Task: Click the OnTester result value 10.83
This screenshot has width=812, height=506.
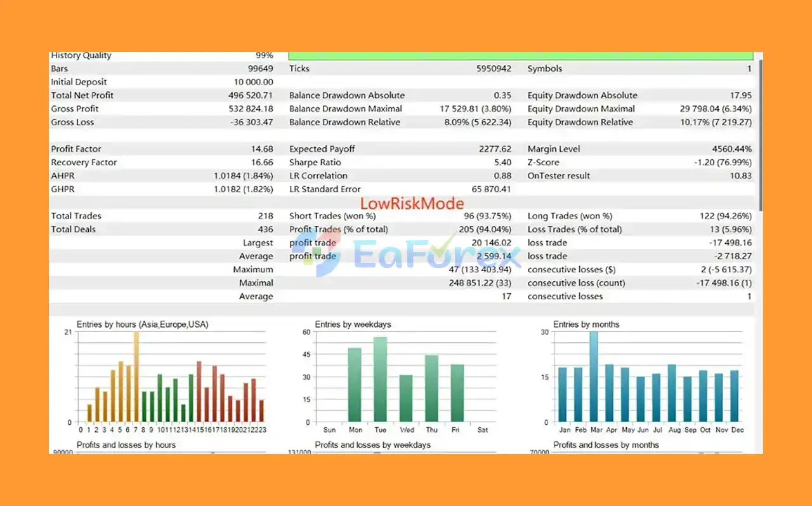Action: coord(741,175)
